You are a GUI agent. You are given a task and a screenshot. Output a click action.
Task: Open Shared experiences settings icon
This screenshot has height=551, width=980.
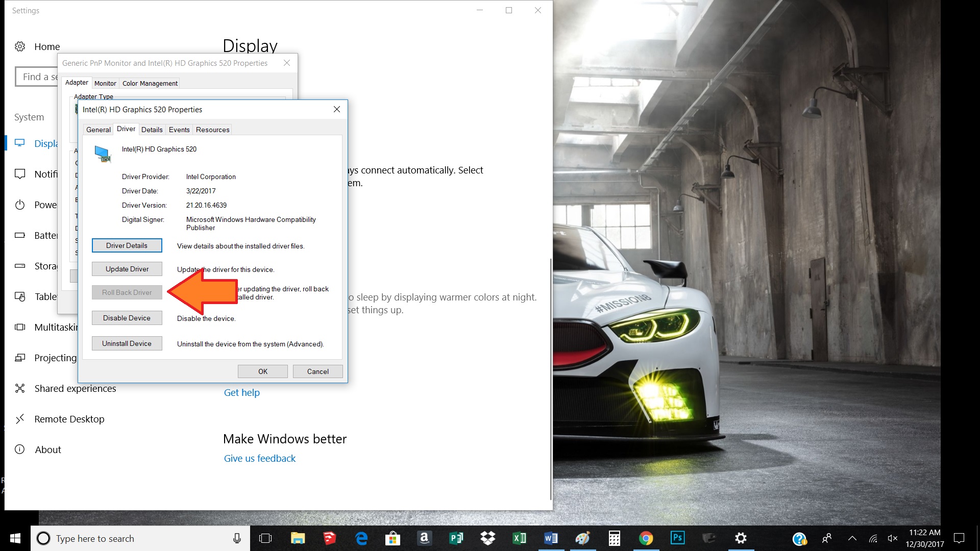pos(20,388)
